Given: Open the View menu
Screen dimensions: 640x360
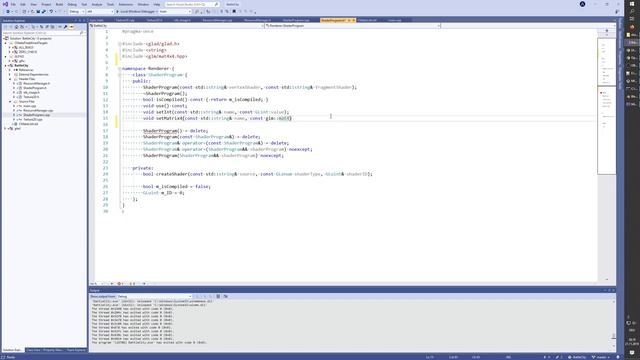Looking at the screenshot, I should click(x=33, y=4).
